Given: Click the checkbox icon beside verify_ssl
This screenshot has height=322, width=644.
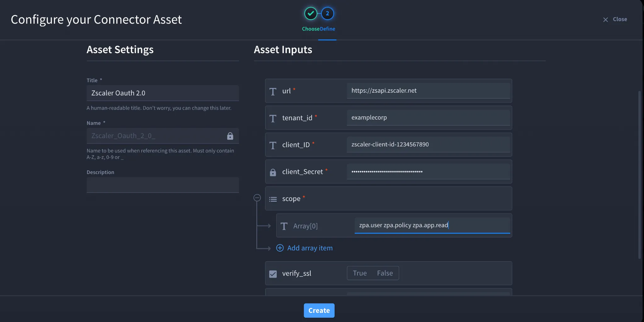Looking at the screenshot, I should pos(273,274).
